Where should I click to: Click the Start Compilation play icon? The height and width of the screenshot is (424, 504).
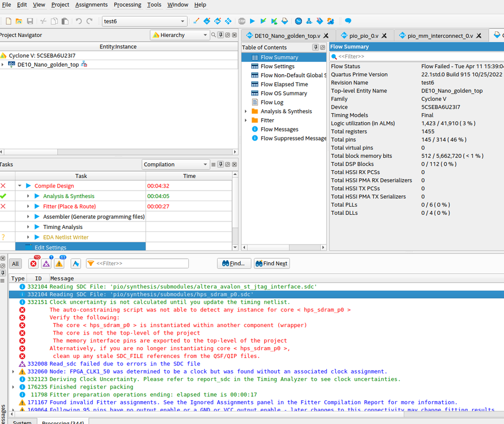click(253, 21)
